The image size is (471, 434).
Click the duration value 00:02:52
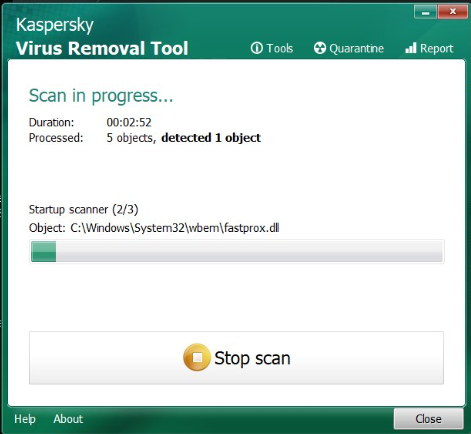tap(129, 122)
